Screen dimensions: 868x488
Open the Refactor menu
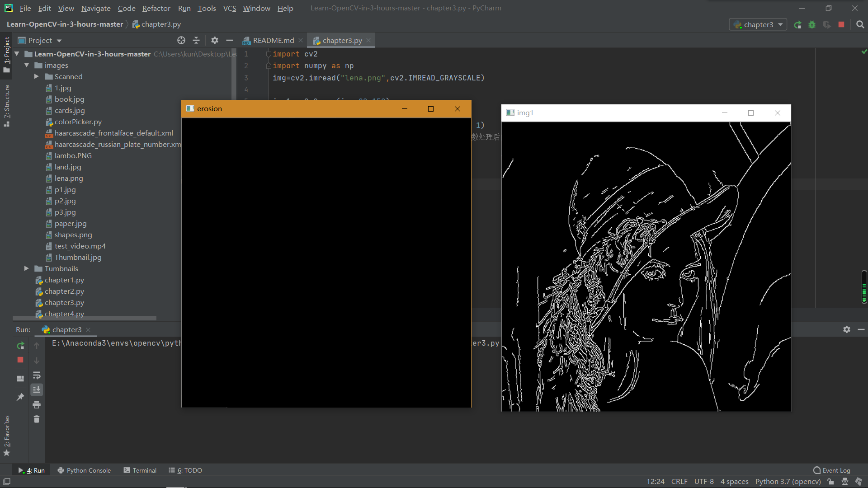click(156, 8)
